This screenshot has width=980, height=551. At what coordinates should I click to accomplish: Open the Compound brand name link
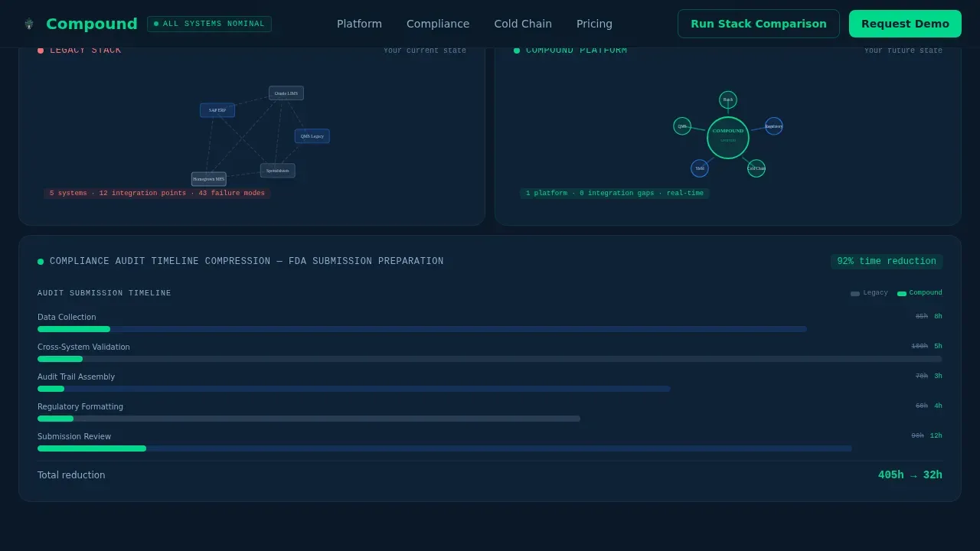pyautogui.click(x=92, y=24)
